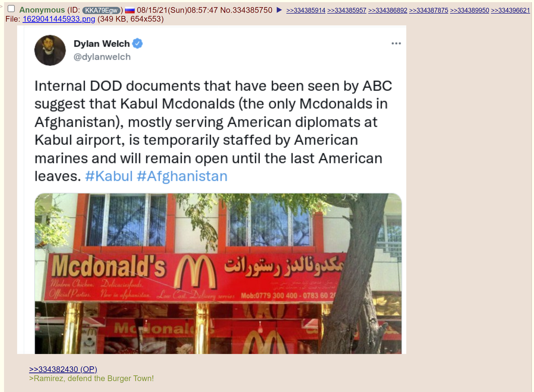Follow reply link >>334396621

(510, 10)
